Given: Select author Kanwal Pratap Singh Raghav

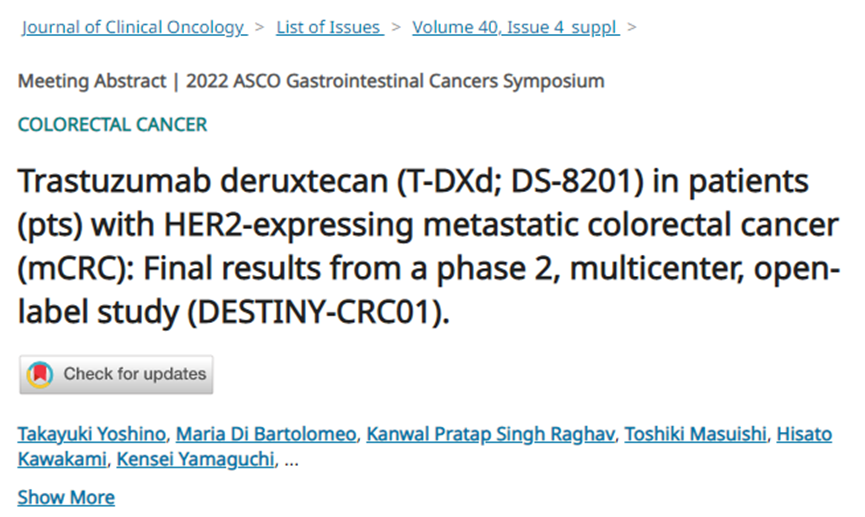Looking at the screenshot, I should [490, 434].
